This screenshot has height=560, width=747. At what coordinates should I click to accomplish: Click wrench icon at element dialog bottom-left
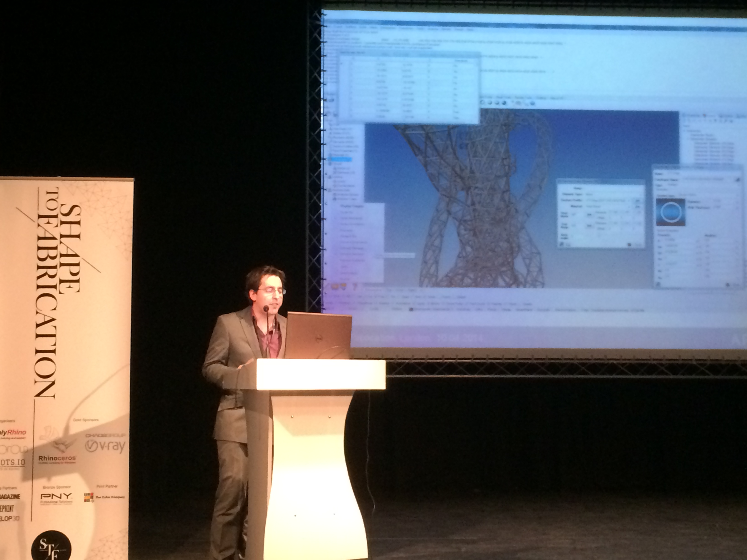[562, 244]
